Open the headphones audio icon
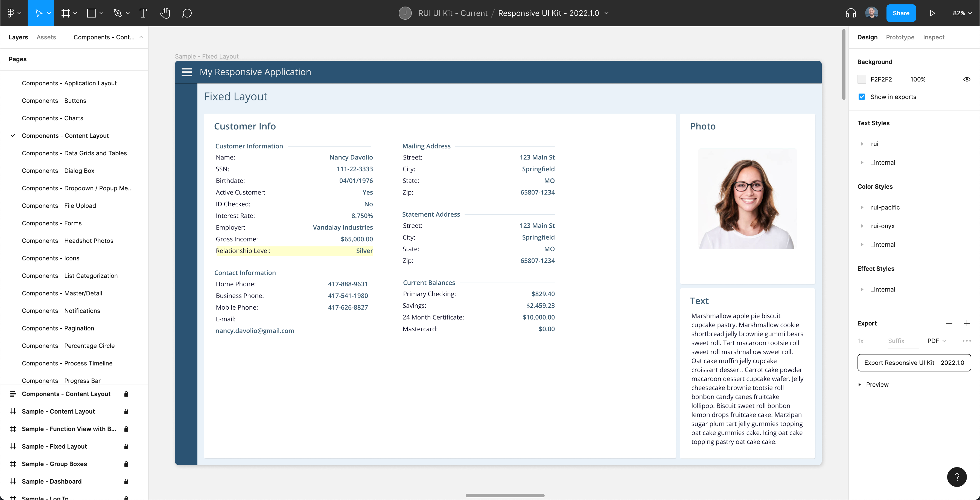This screenshot has width=980, height=500. pyautogui.click(x=851, y=13)
